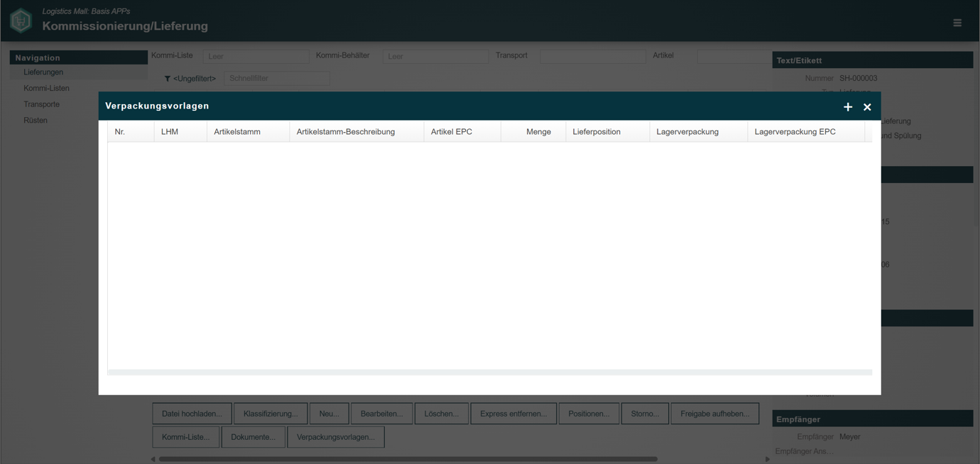980x464 pixels.
Task: Click the Verpackungsvorlagen... button
Action: pyautogui.click(x=336, y=437)
